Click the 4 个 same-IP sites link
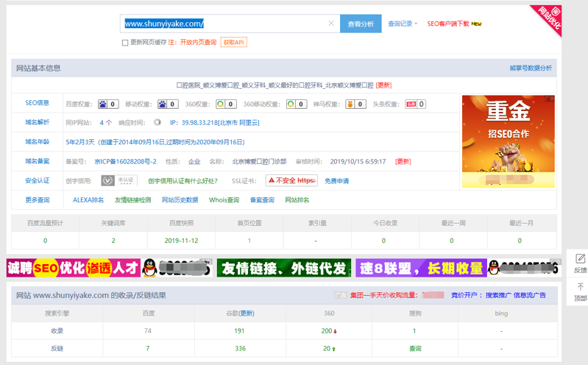The image size is (588, 365). pyautogui.click(x=106, y=123)
